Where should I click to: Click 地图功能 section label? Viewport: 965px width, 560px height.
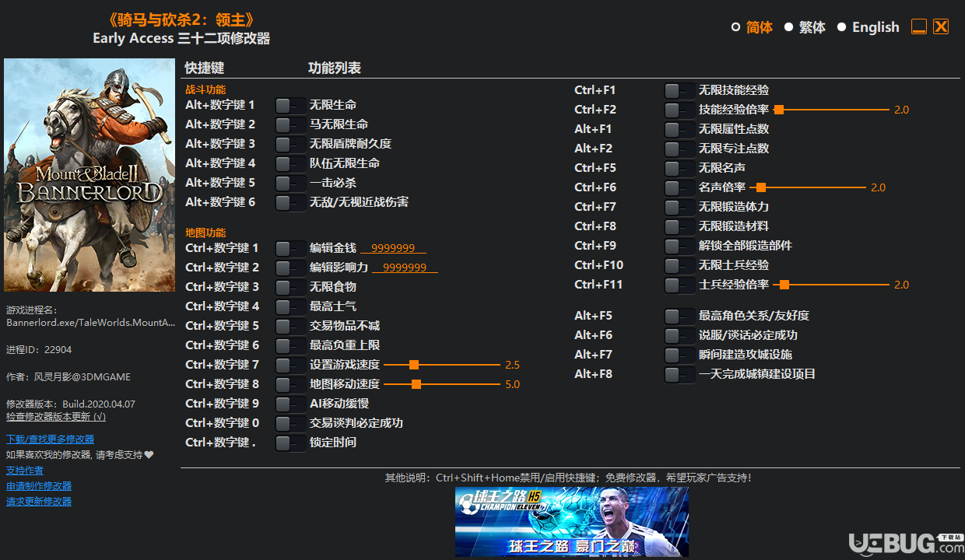point(205,233)
